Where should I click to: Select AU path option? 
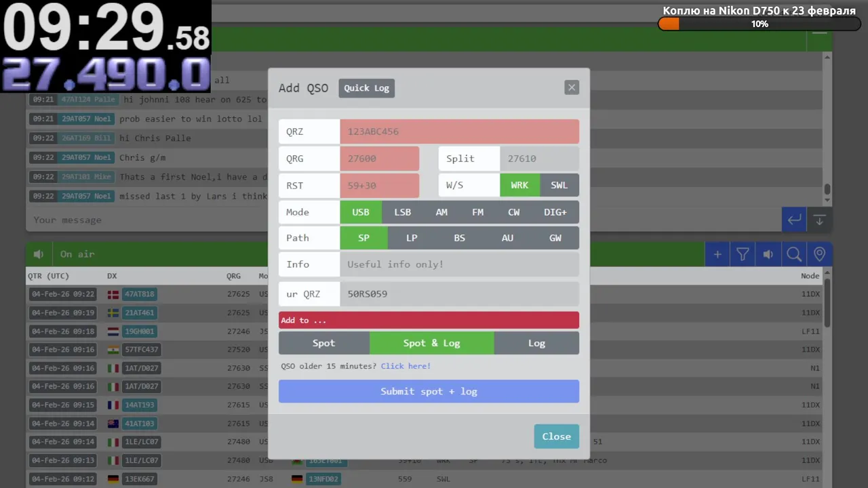(x=507, y=238)
